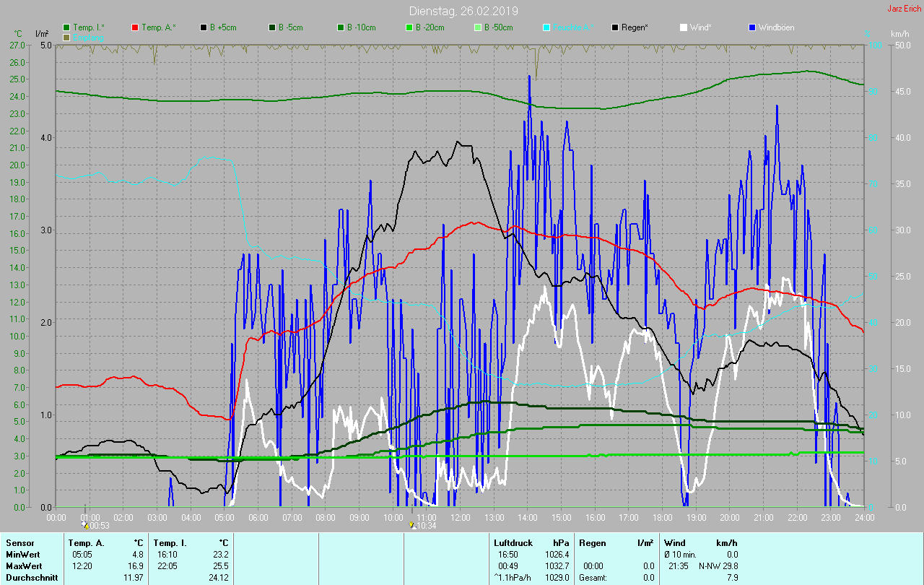Select the B -5cm legend swatch
The height and width of the screenshot is (585, 924).
tap(272, 27)
